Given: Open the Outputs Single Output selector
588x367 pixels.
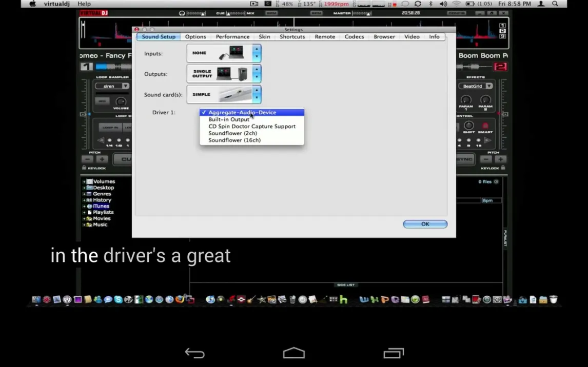Looking at the screenshot, I should [x=224, y=74].
